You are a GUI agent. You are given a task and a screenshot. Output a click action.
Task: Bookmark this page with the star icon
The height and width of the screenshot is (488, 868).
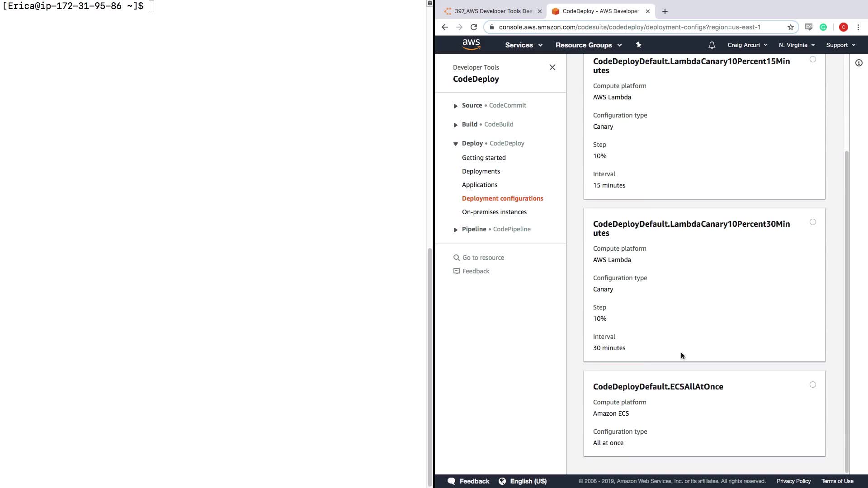(790, 27)
